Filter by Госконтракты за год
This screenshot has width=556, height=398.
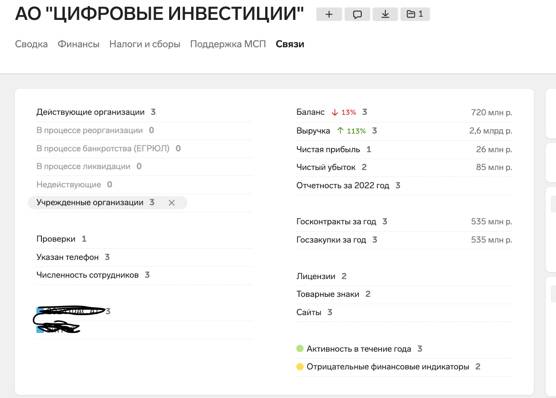tap(404, 221)
